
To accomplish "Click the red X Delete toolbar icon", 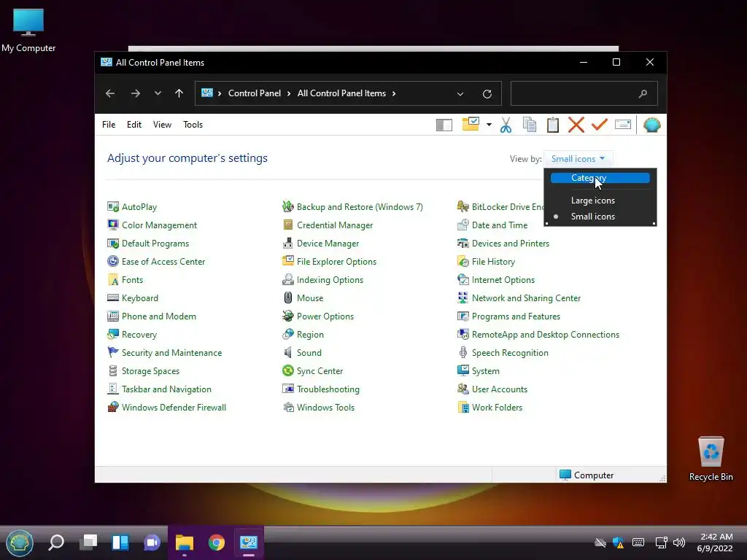I will (x=576, y=125).
